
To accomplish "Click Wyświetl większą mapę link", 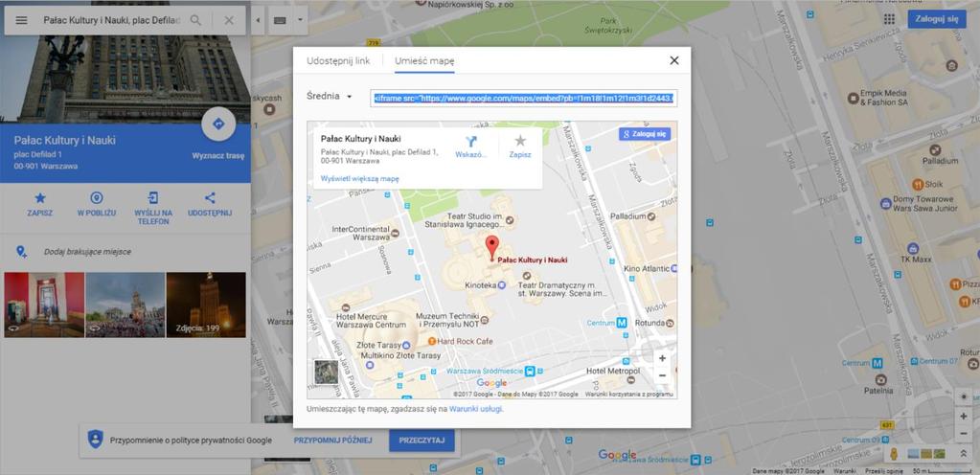I will (359, 179).
